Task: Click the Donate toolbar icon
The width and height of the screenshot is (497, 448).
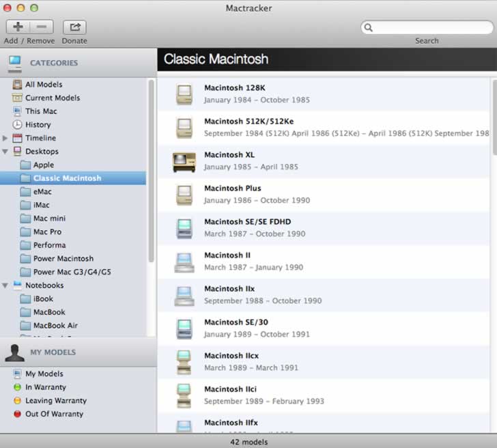Action: click(x=74, y=27)
